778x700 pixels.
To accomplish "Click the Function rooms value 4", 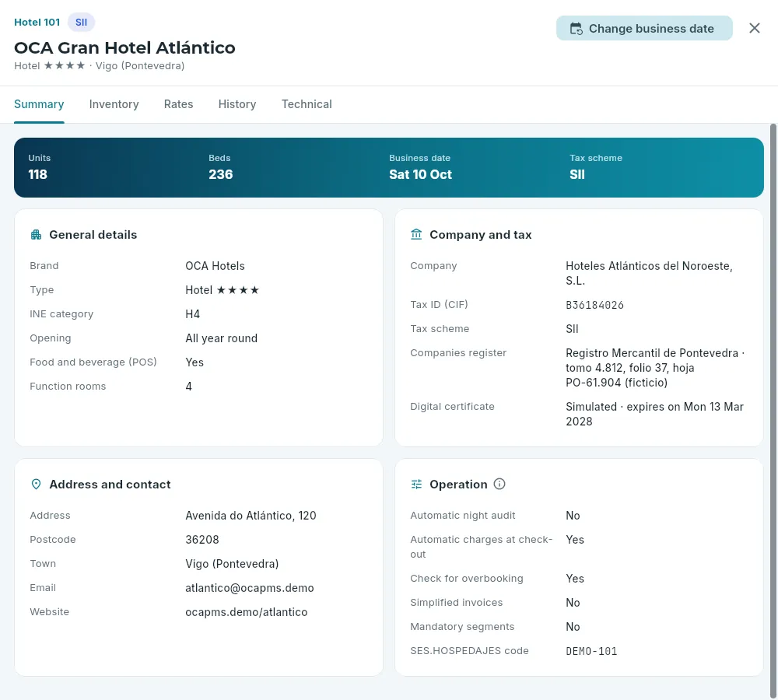I will click(188, 387).
